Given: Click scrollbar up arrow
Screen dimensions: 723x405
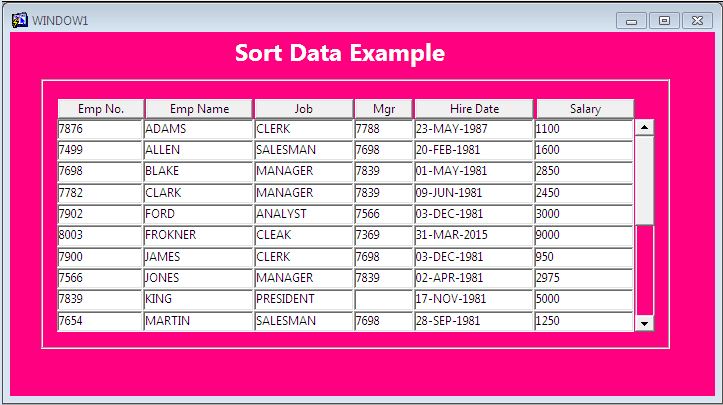Looking at the screenshot, I should click(x=644, y=127).
